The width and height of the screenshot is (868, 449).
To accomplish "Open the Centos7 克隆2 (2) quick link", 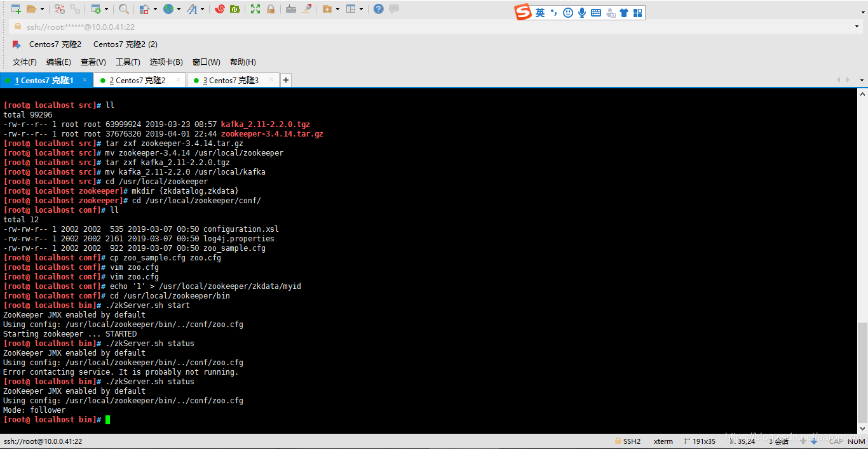I will tap(125, 44).
